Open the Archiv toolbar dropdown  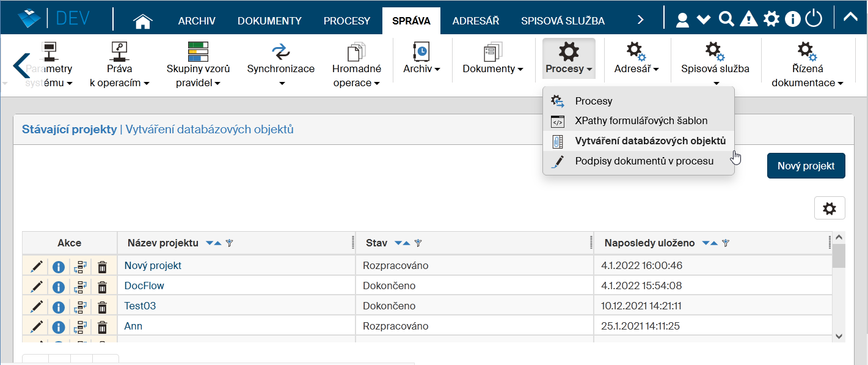coord(421,68)
